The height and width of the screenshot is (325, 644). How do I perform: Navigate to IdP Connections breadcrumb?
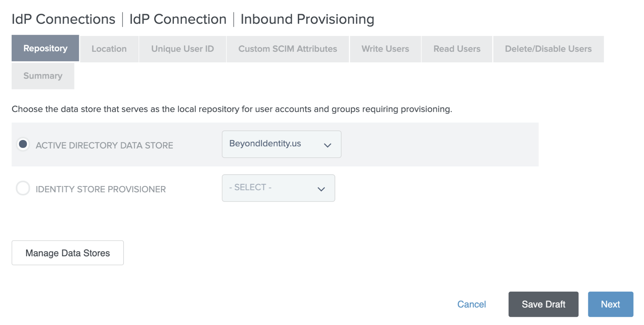coord(63,19)
